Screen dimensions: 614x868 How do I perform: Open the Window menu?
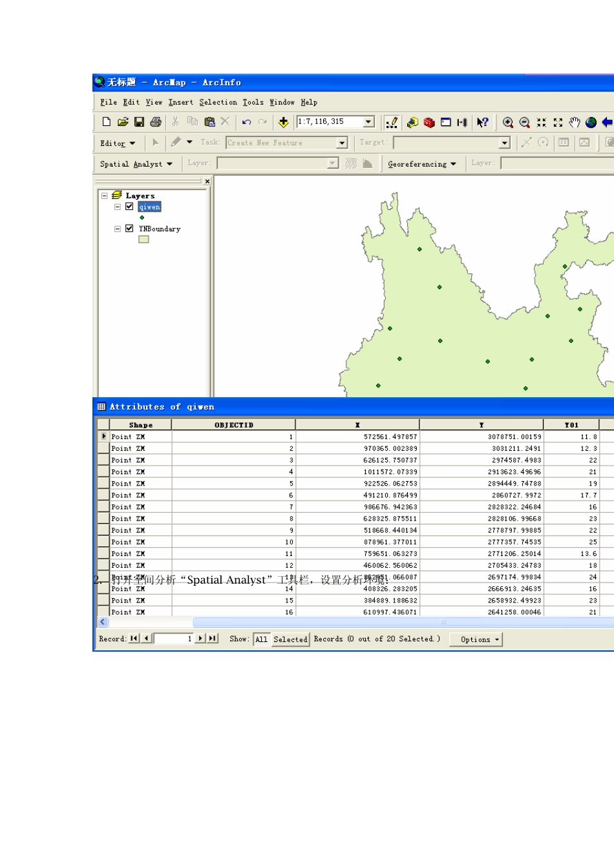point(282,102)
